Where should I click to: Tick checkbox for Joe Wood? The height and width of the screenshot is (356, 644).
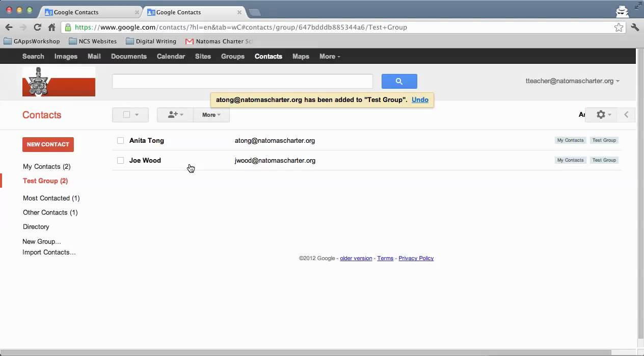[x=120, y=160]
